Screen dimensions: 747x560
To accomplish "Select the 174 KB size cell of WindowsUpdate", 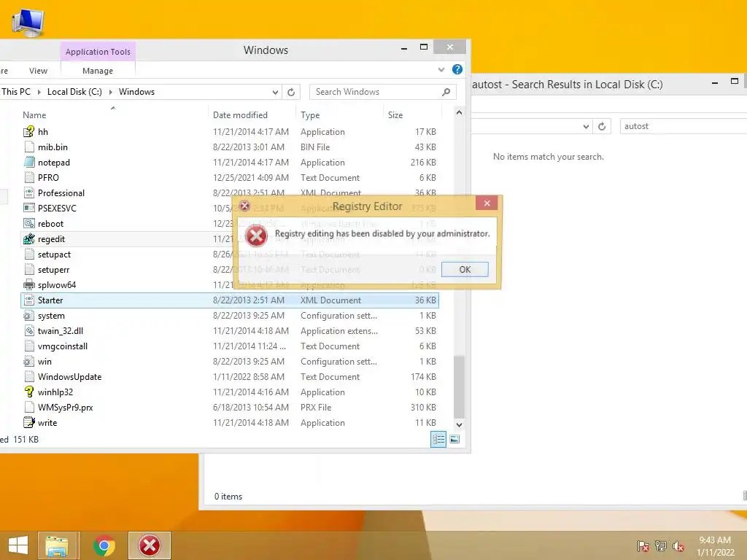I will coord(423,377).
